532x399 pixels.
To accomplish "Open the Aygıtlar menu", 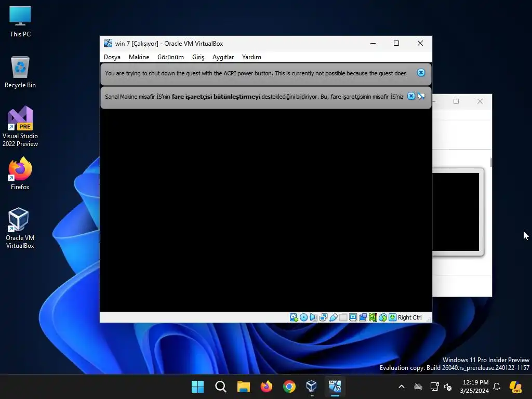I will [x=223, y=57].
